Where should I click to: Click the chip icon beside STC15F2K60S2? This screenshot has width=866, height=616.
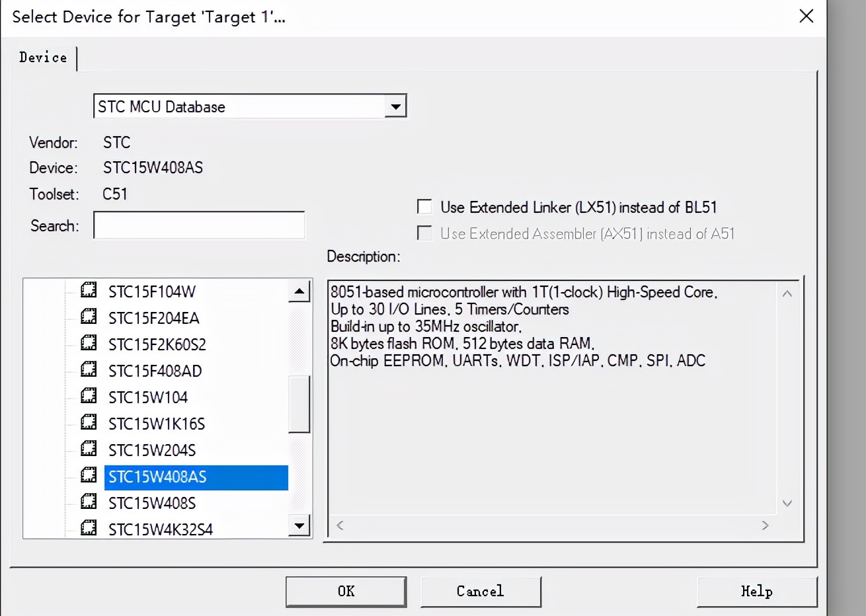(89, 343)
